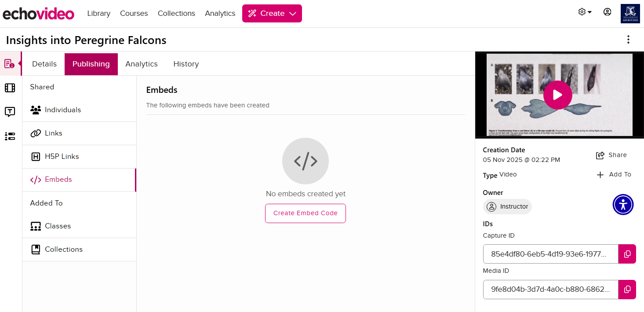The width and height of the screenshot is (644, 312).
Task: Open Individuals sharing section
Action: point(79,110)
